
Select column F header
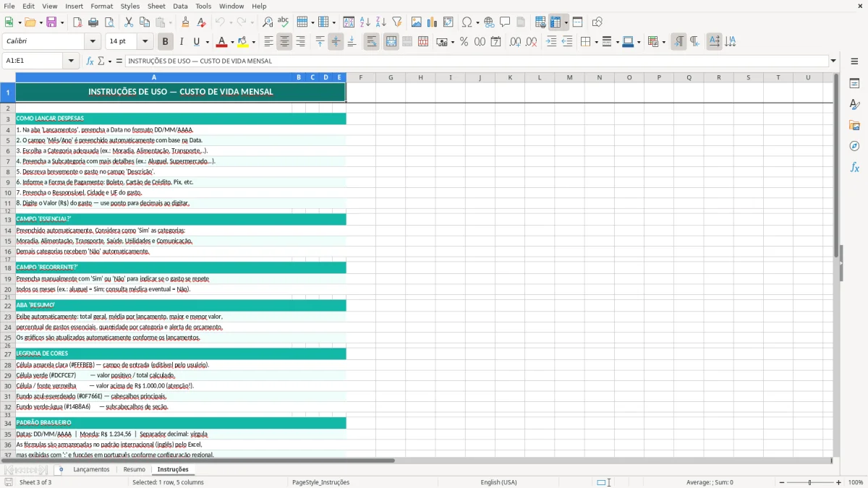click(x=360, y=77)
